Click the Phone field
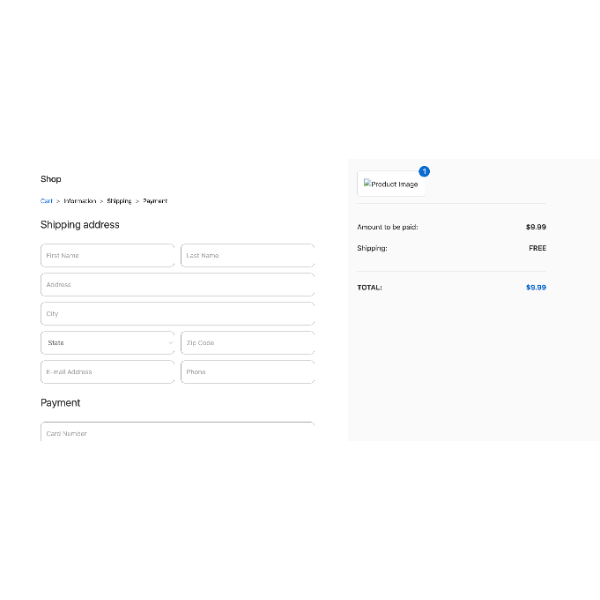 point(248,372)
